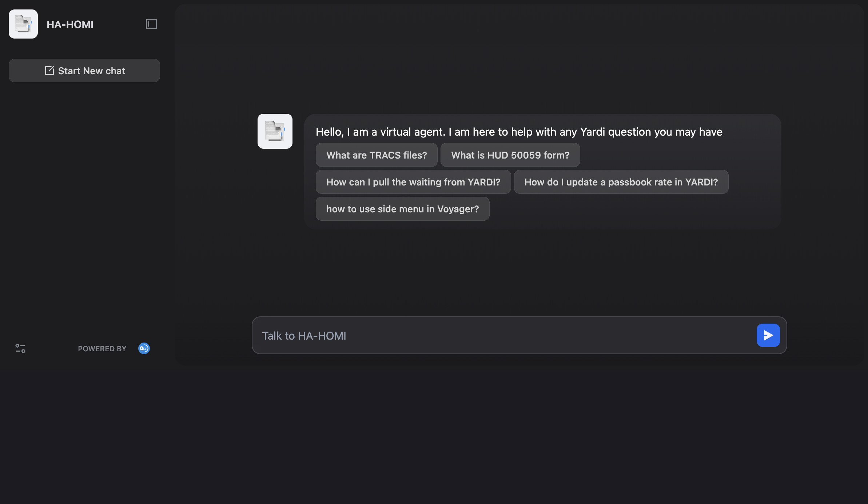Click the virtual agent avatar beside the greeting

pos(275,131)
